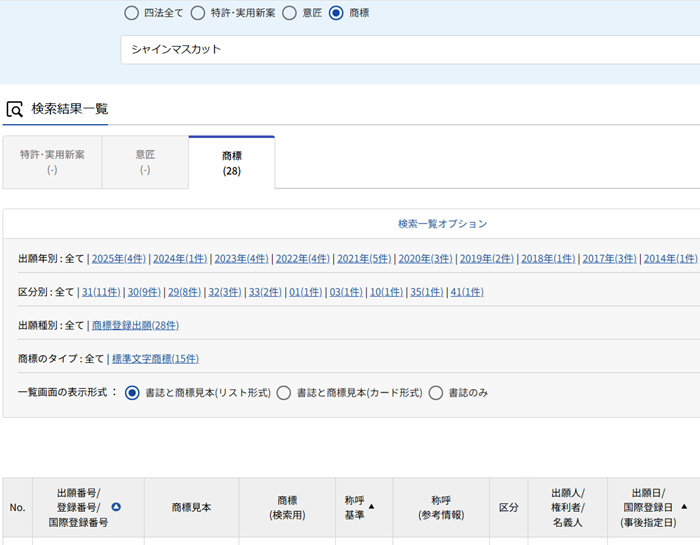Switch to the 特許・実用新案 results tab
The height and width of the screenshot is (545, 700).
[52, 163]
